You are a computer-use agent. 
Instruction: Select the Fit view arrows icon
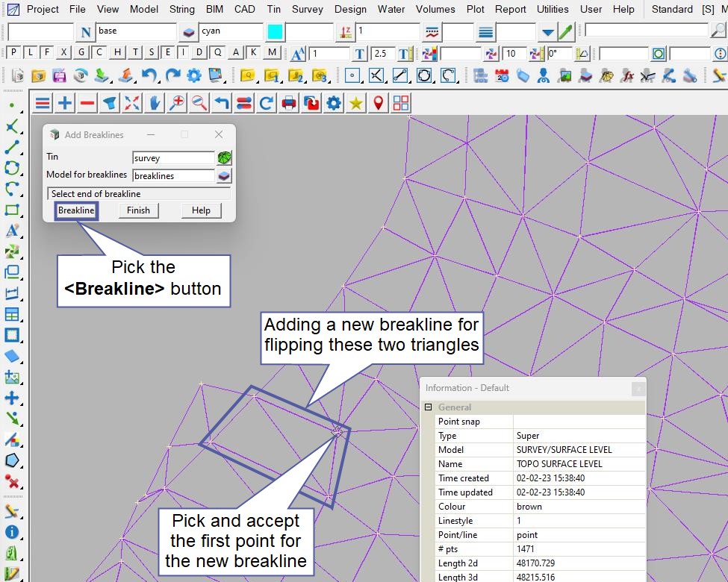(132, 103)
